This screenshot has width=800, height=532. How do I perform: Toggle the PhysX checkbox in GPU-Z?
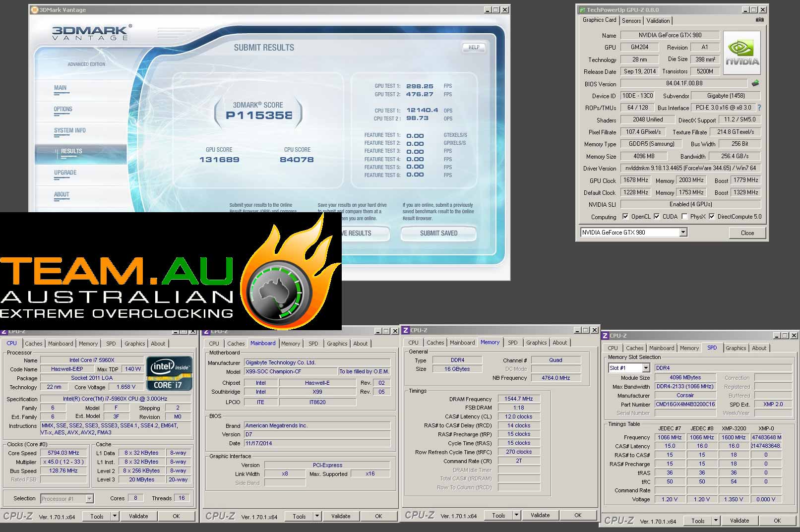tap(684, 216)
